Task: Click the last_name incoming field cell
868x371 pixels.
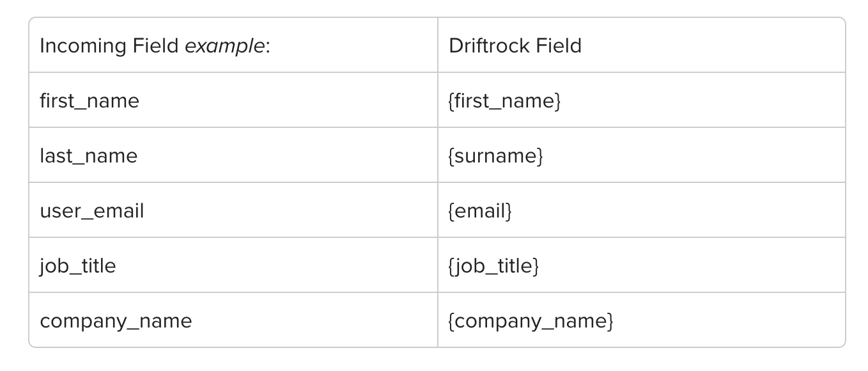Action: pyautogui.click(x=233, y=155)
